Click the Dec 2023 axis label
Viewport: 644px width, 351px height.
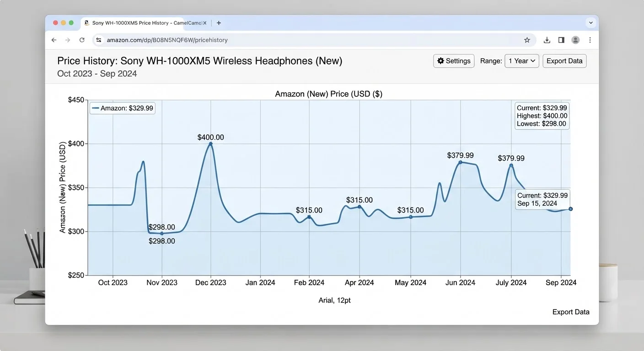[x=210, y=282]
